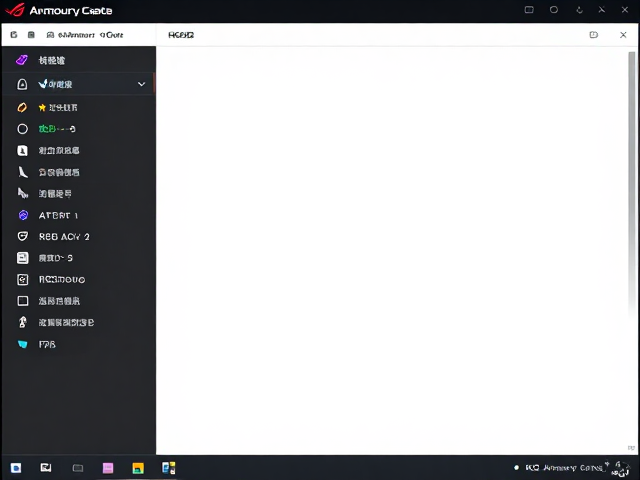The width and height of the screenshot is (640, 480).
Task: Close the white content panel
Action: (x=623, y=35)
